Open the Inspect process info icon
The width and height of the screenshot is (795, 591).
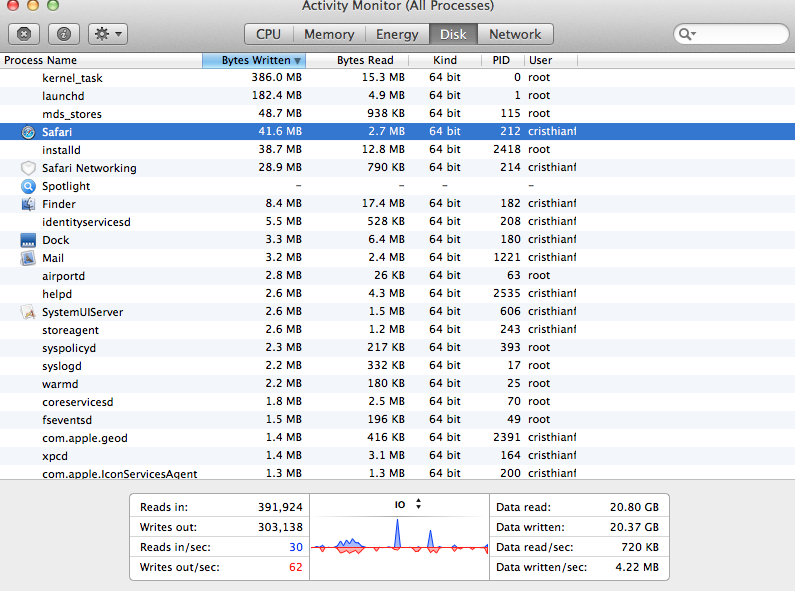(63, 34)
